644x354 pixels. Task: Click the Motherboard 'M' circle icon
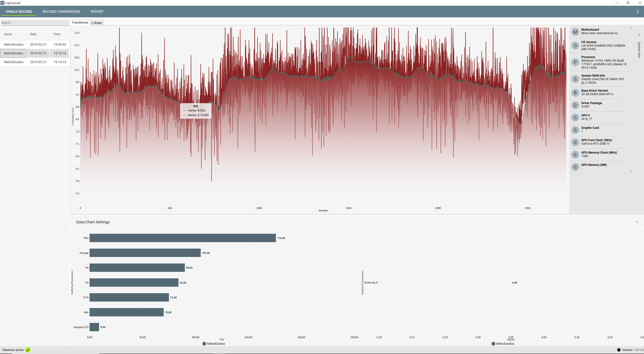575,32
